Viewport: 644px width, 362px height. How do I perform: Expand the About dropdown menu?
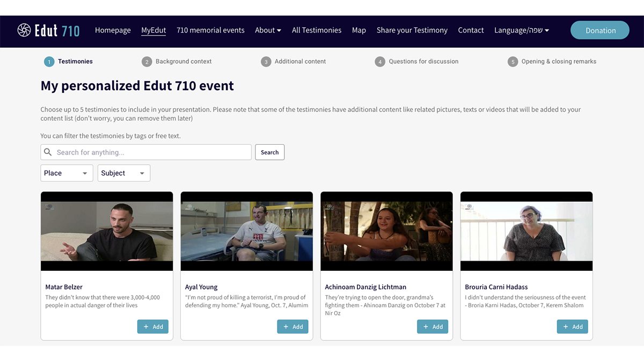[268, 30]
